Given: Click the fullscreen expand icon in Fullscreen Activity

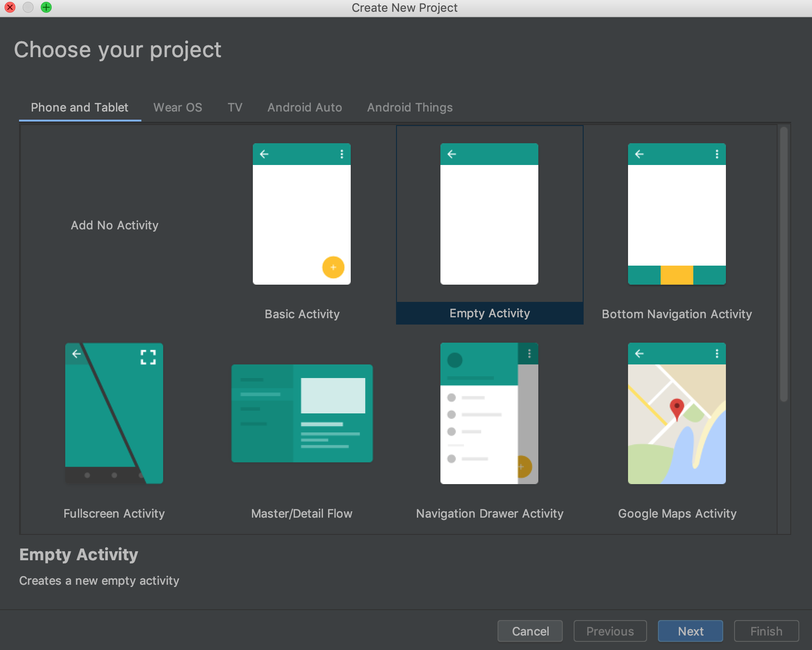Looking at the screenshot, I should tap(148, 357).
